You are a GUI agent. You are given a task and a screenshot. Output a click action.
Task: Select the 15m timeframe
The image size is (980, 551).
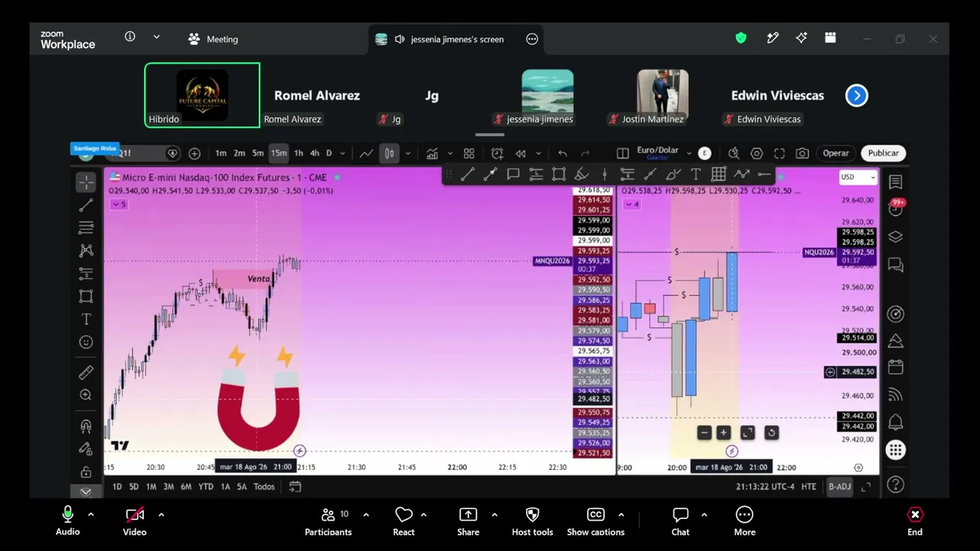click(x=279, y=153)
